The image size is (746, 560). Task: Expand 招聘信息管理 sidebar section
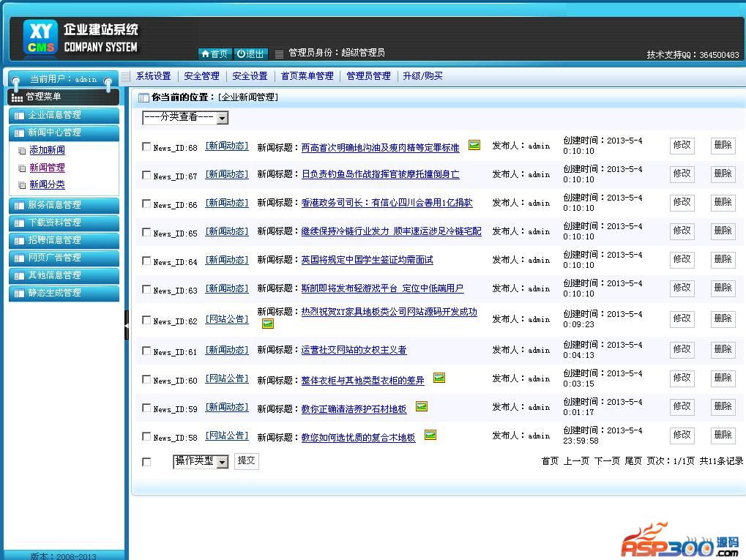64,240
